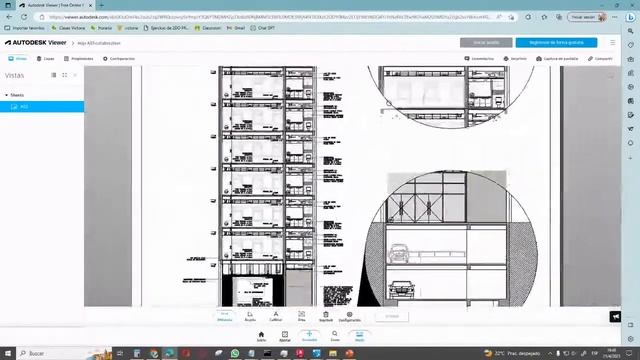Click the Iniciar sesión button
The height and width of the screenshot is (360, 640).
tap(486, 42)
